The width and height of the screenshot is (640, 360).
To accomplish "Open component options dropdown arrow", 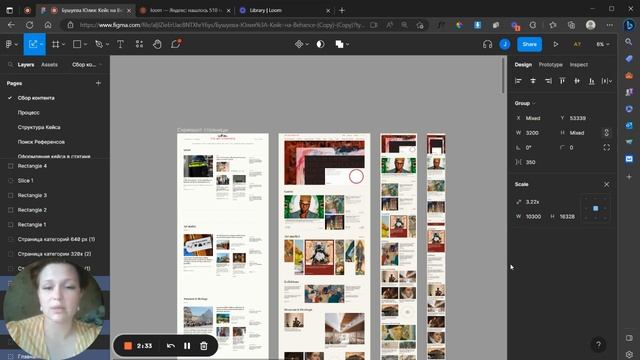I will coord(307,44).
